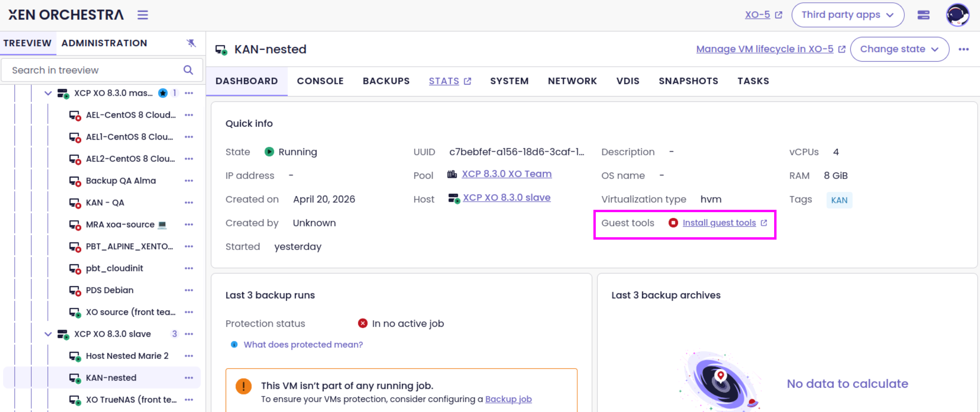Open the XCP 8.3.0 XO Team pool link

[x=506, y=174]
